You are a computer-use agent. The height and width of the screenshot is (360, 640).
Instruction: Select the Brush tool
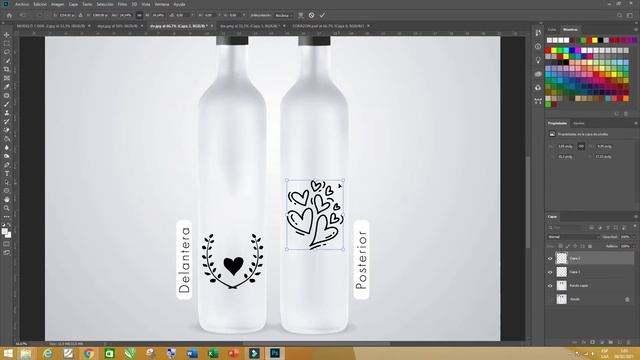7,104
